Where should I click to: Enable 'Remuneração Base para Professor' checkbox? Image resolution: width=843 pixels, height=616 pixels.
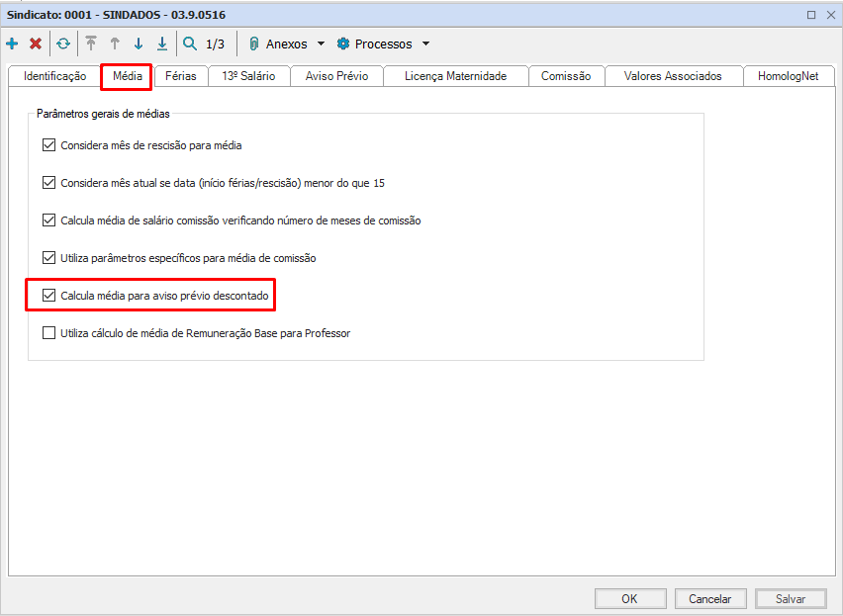pyautogui.click(x=48, y=333)
